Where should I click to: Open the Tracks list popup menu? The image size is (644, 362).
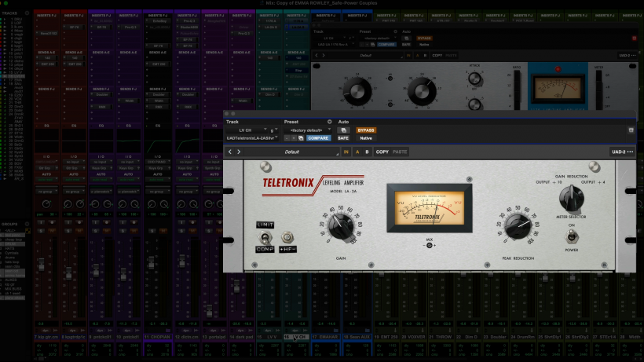(27, 13)
